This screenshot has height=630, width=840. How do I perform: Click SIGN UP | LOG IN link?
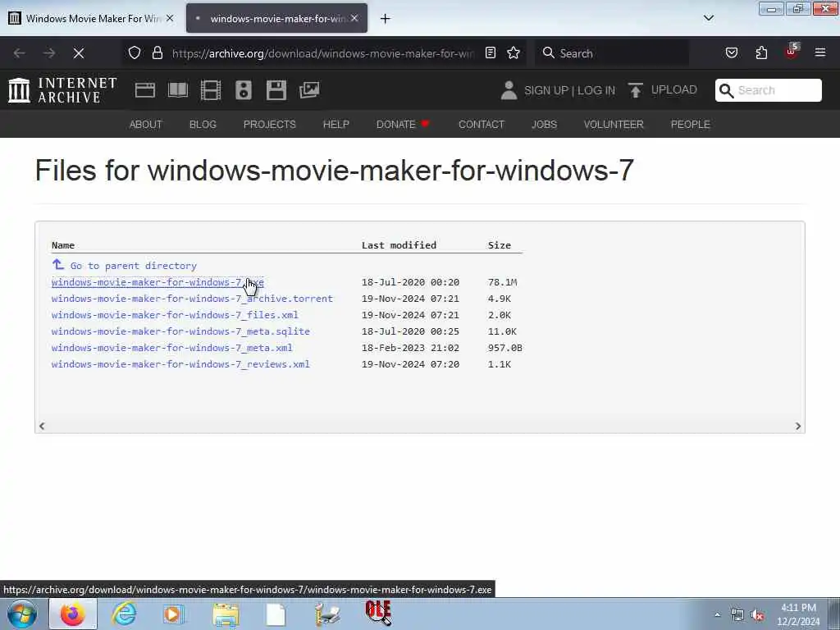(x=569, y=90)
